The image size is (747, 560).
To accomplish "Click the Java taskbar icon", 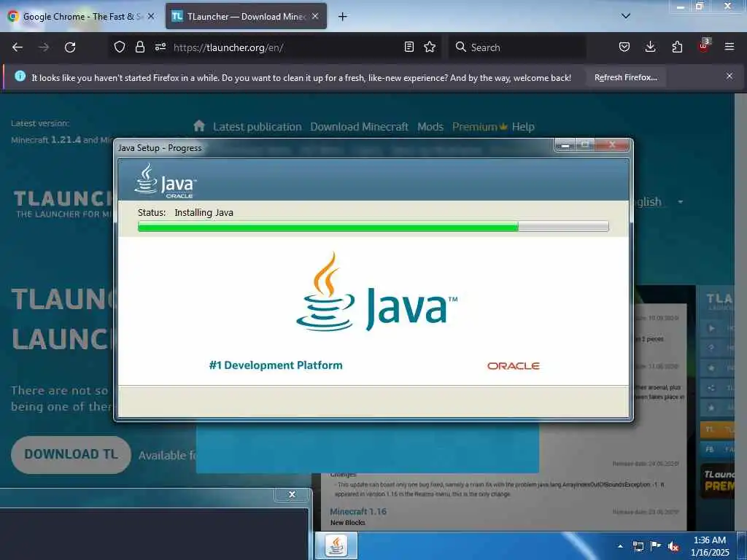I will tap(336, 545).
